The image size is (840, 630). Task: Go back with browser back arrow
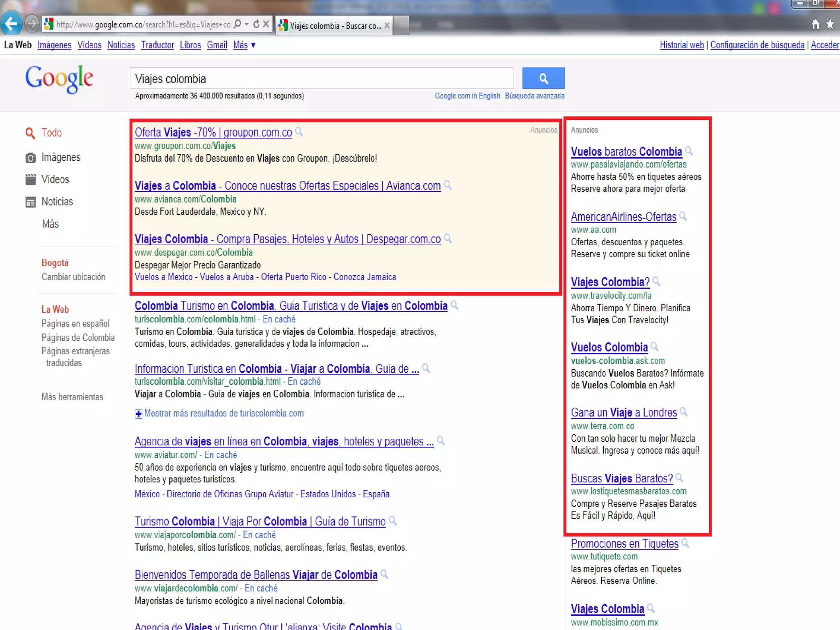[x=11, y=24]
